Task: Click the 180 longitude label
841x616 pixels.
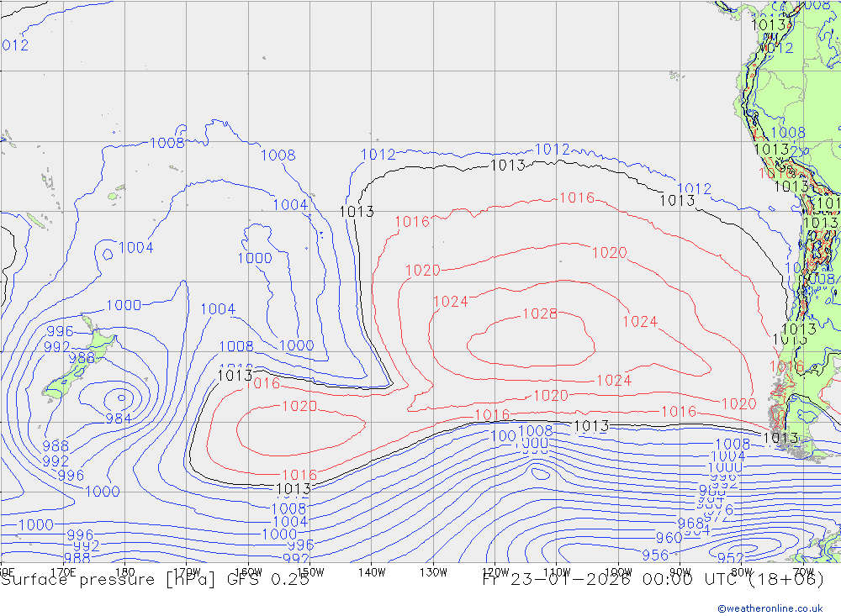Action: tap(125, 572)
